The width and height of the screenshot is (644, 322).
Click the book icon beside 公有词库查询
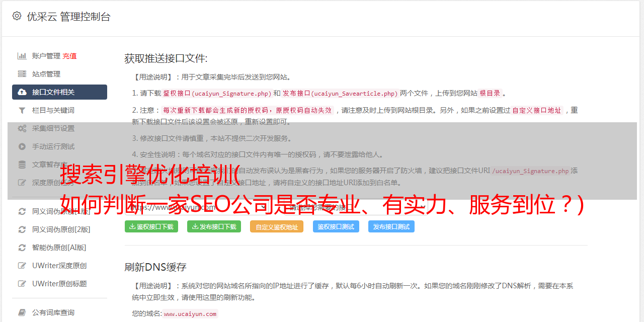22,312
